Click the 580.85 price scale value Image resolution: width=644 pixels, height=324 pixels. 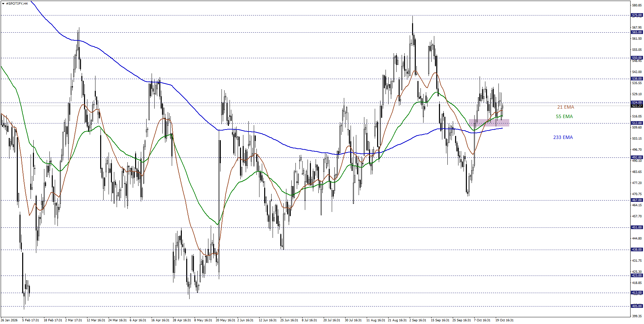coord(637,5)
